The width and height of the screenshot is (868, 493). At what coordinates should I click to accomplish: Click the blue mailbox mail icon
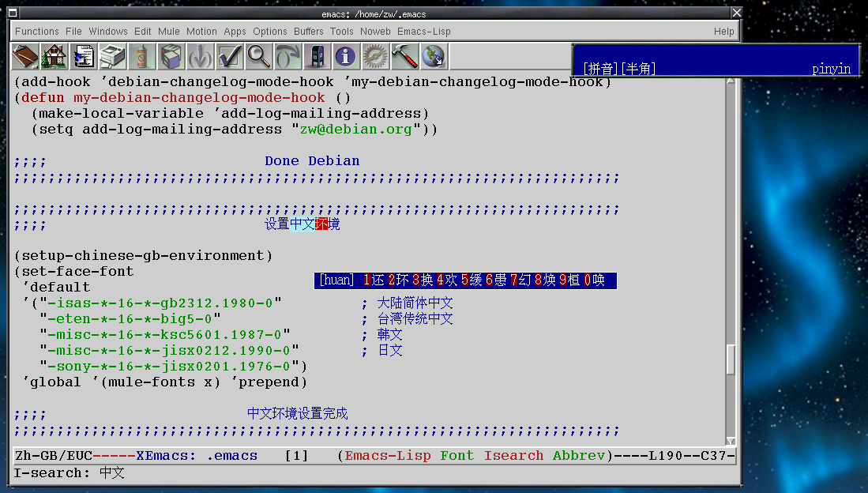317,56
